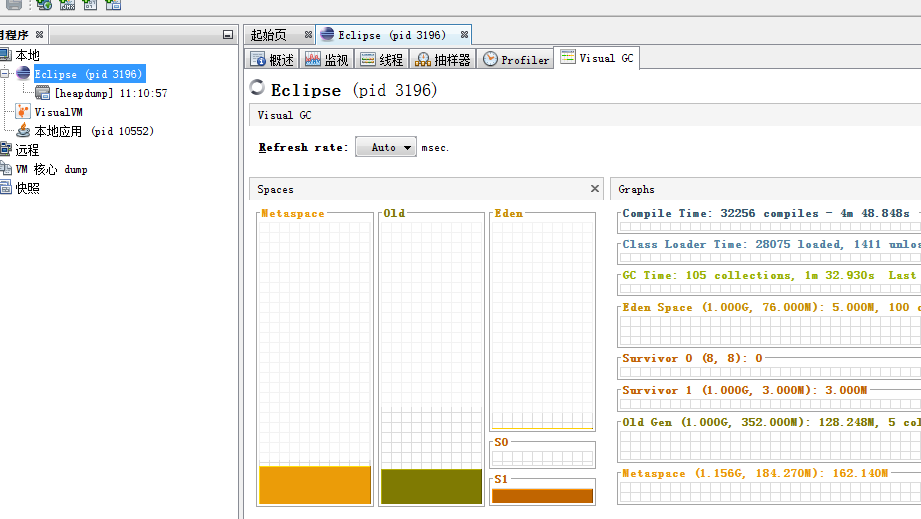Open the 线程 threads subtab
921x519 pixels.
coord(382,59)
